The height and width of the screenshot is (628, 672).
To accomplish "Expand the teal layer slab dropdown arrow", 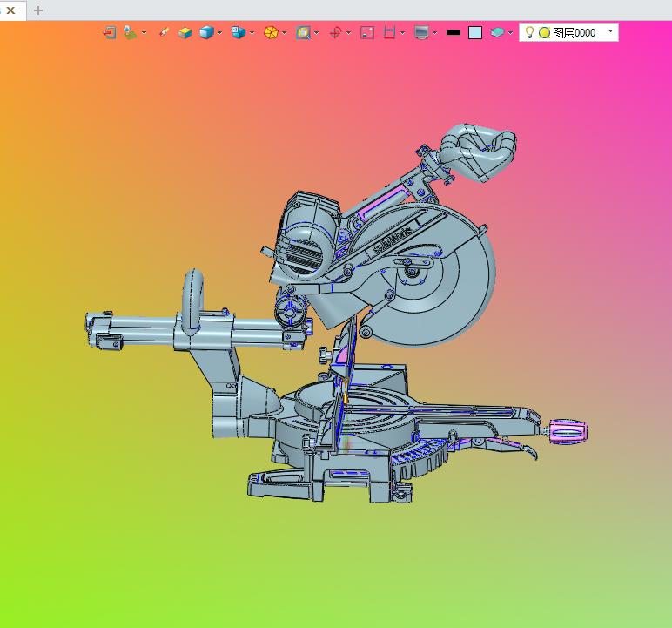I will point(510,32).
